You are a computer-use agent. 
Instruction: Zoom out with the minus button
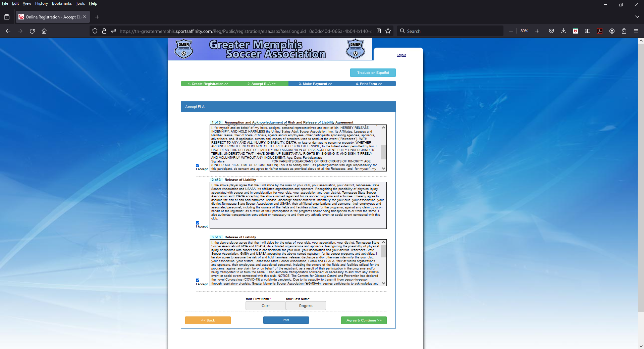(x=511, y=31)
